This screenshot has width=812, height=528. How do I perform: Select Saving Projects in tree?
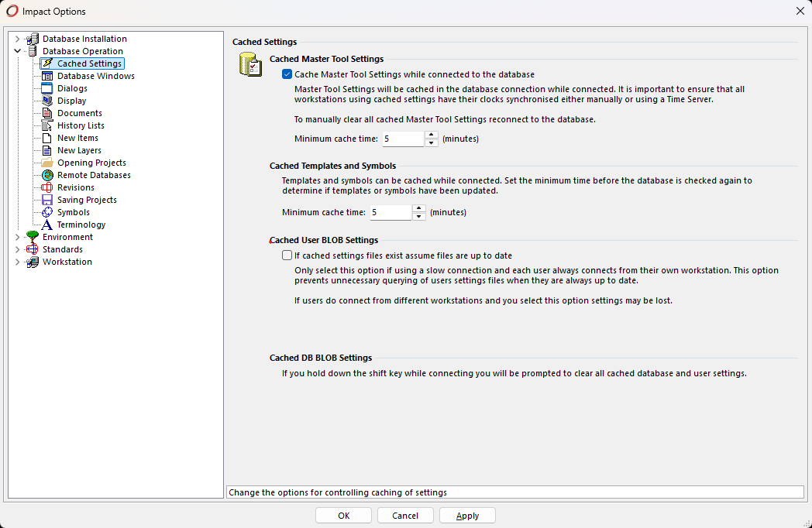(87, 201)
